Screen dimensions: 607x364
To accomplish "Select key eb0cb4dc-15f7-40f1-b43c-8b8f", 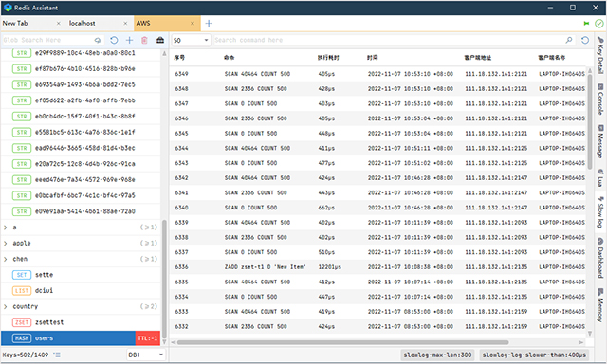I will coord(81,117).
